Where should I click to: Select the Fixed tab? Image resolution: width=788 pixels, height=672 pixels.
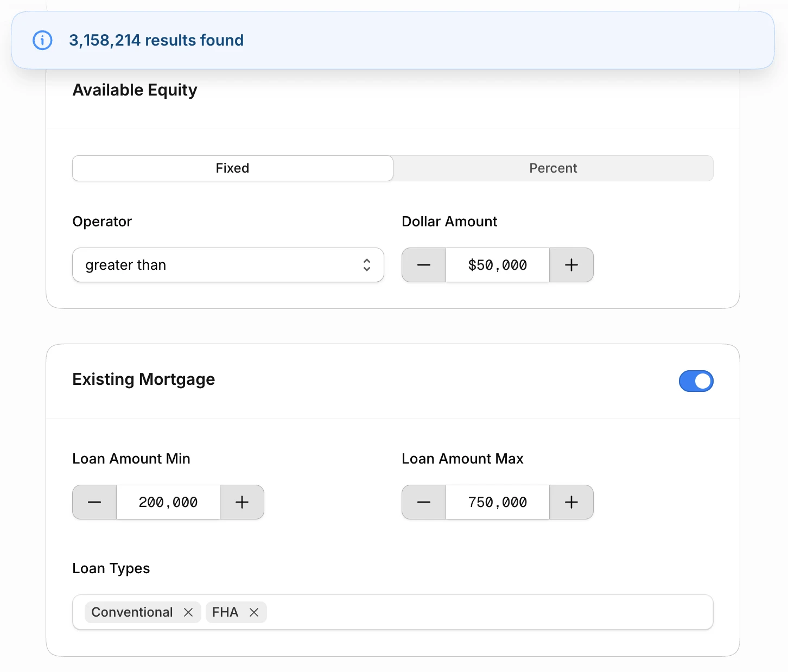232,168
